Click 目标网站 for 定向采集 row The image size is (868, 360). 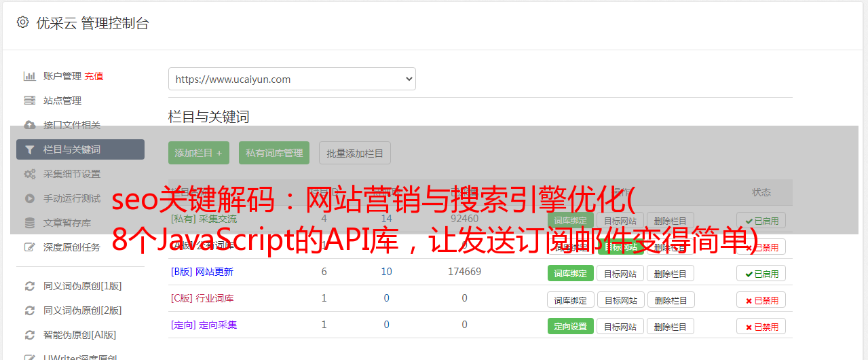coord(621,327)
